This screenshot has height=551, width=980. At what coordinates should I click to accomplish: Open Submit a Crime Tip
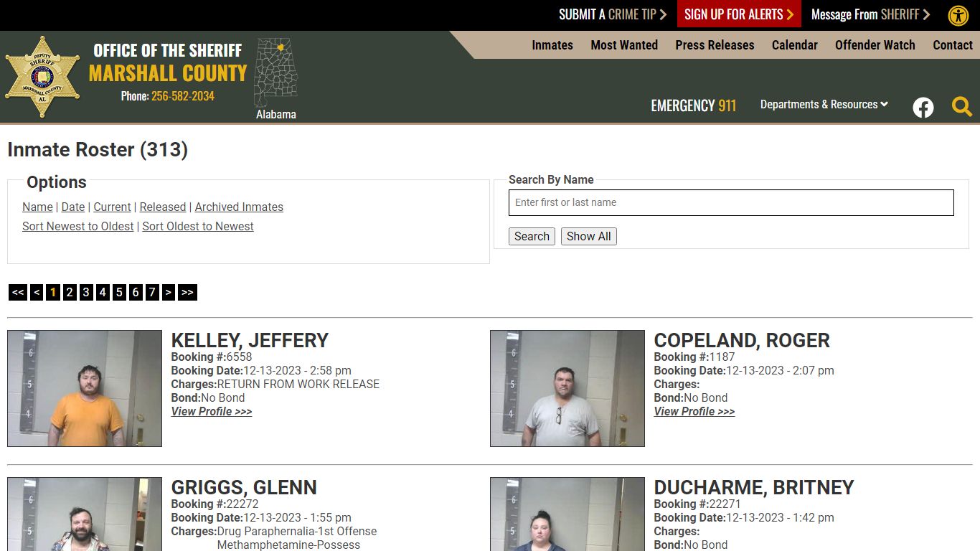pos(613,14)
